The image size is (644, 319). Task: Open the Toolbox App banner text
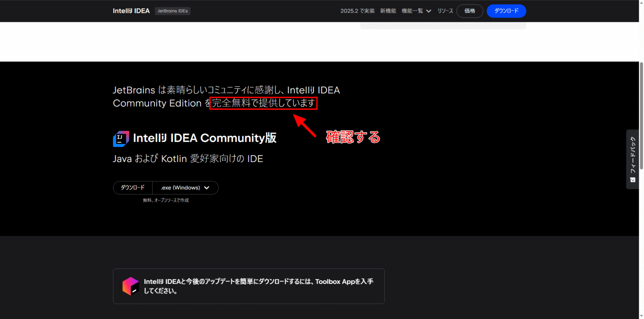click(x=258, y=286)
